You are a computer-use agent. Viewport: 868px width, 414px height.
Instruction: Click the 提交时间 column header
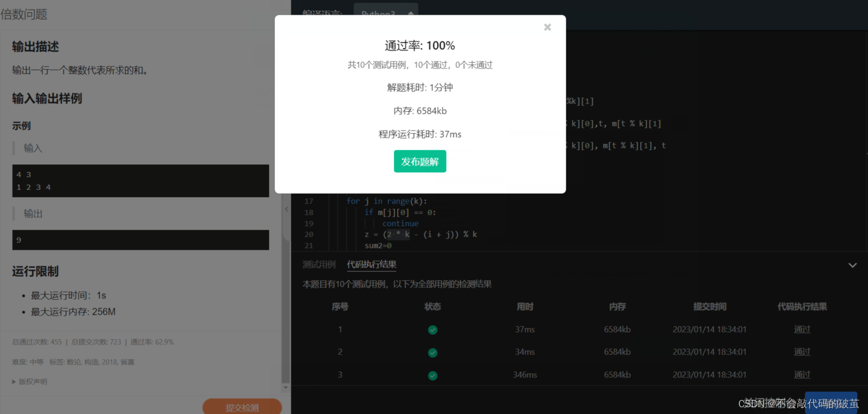coord(710,306)
